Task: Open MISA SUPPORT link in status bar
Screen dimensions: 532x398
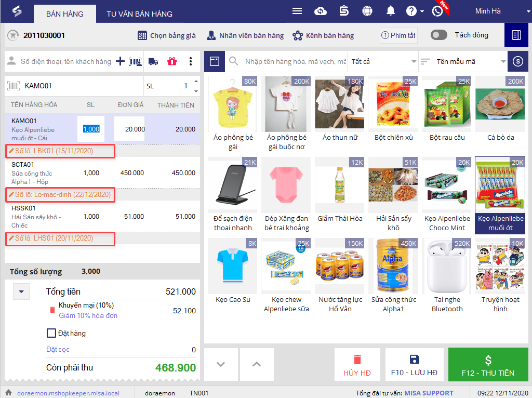Action: 429,393
